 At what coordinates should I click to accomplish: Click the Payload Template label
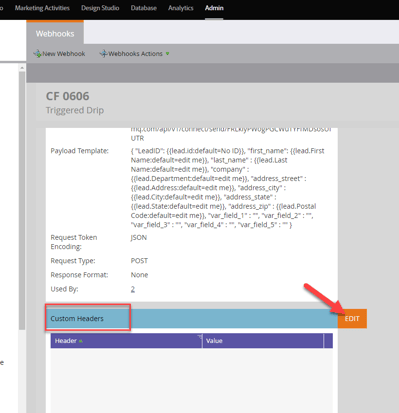[x=80, y=151]
